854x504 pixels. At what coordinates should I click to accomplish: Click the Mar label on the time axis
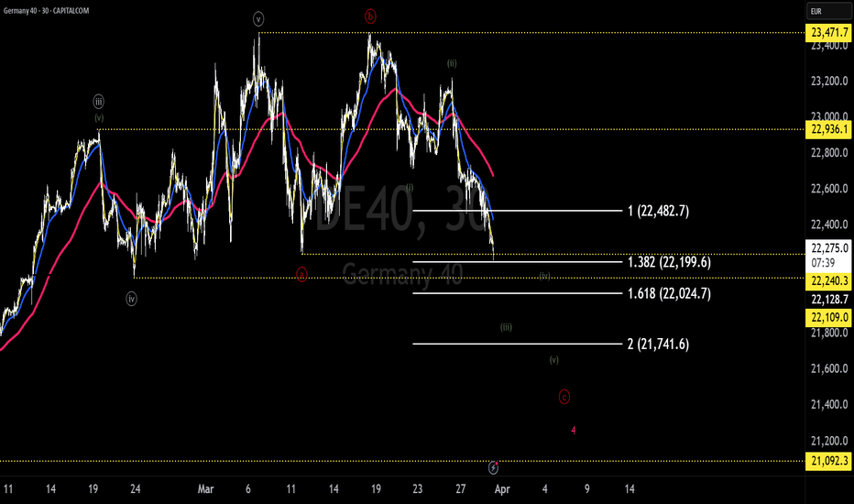[x=205, y=489]
